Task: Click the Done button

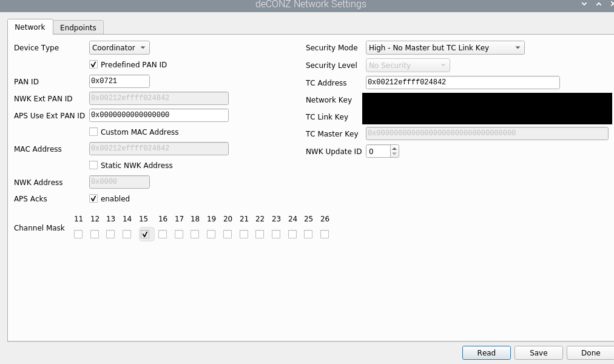Action: tap(590, 352)
